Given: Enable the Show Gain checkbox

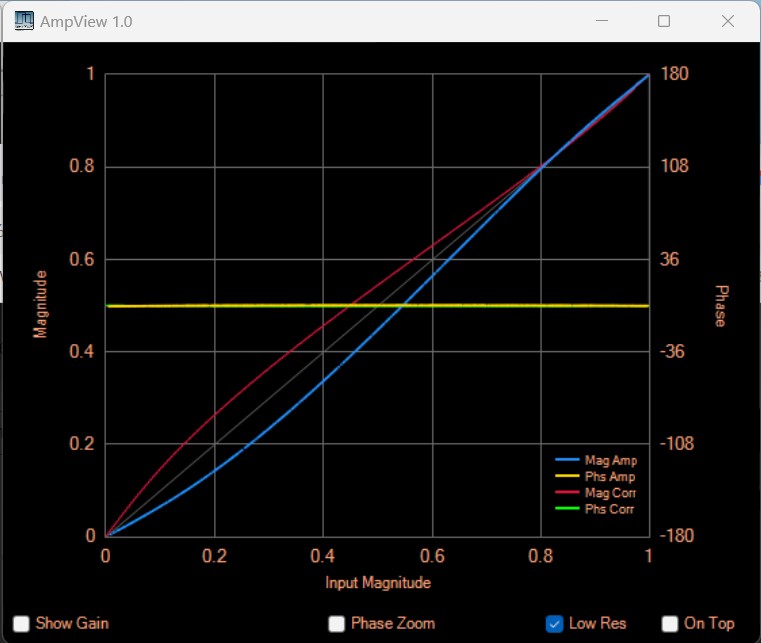Looking at the screenshot, I should (x=21, y=623).
